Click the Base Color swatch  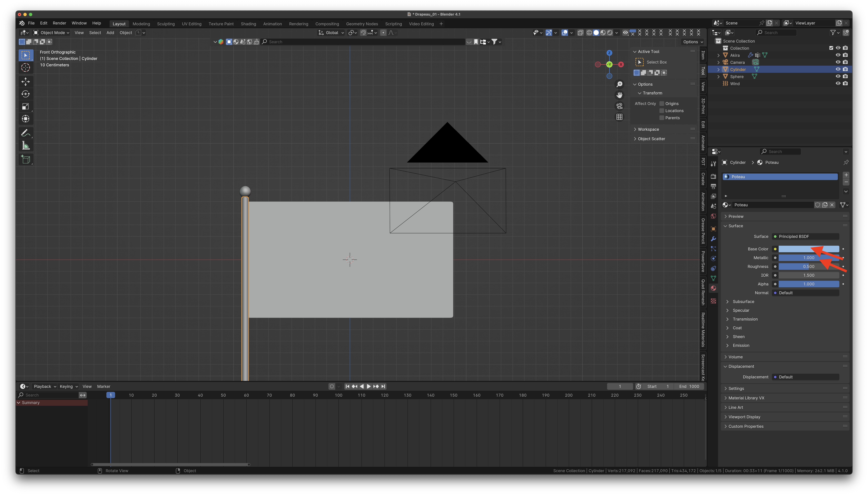(809, 249)
